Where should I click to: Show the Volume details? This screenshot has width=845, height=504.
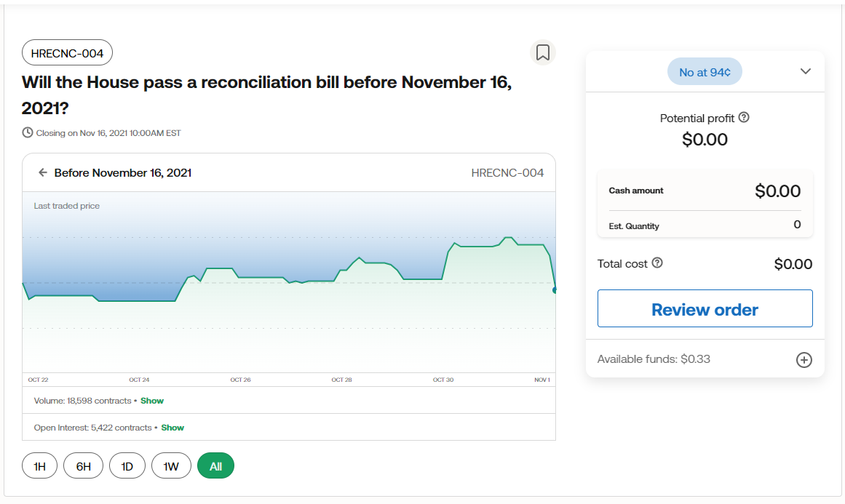(152, 401)
